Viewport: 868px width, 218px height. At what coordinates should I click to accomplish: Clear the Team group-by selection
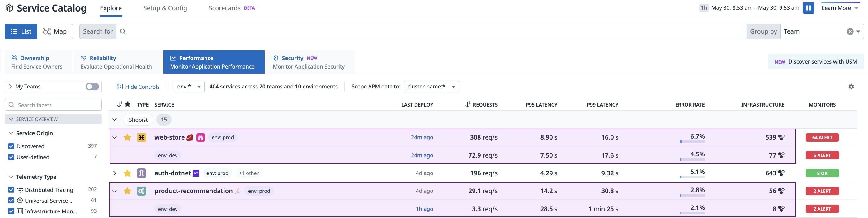(850, 31)
